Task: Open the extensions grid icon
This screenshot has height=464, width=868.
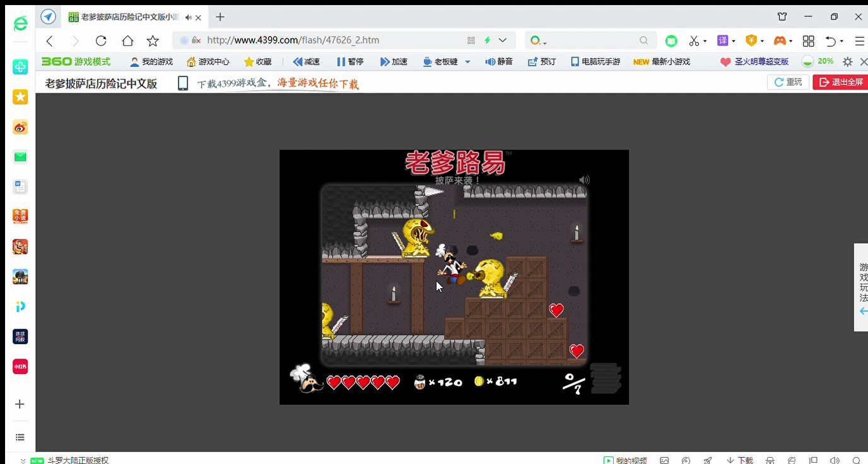Action: coord(809,41)
